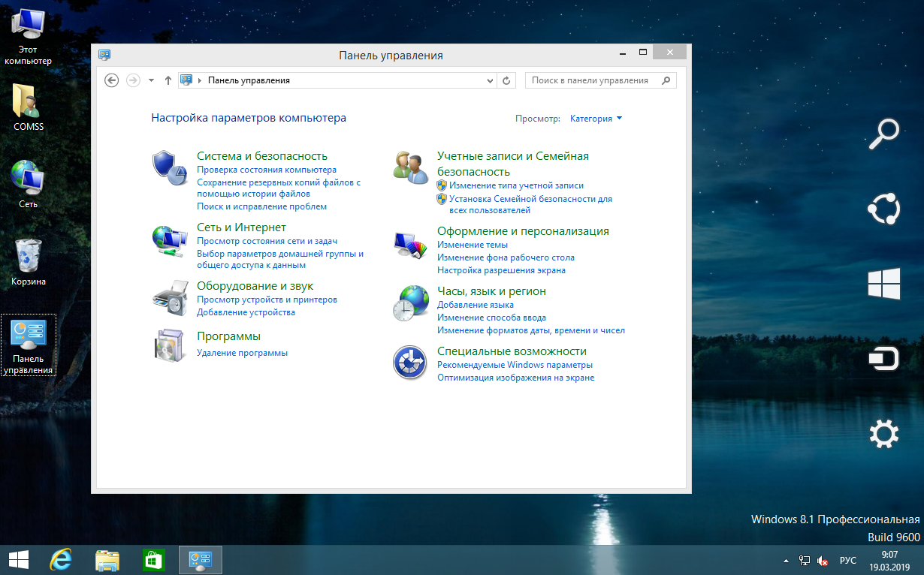Screen dimensions: 924x575
Task: Open the Система и безопасность heading
Action: coord(262,156)
